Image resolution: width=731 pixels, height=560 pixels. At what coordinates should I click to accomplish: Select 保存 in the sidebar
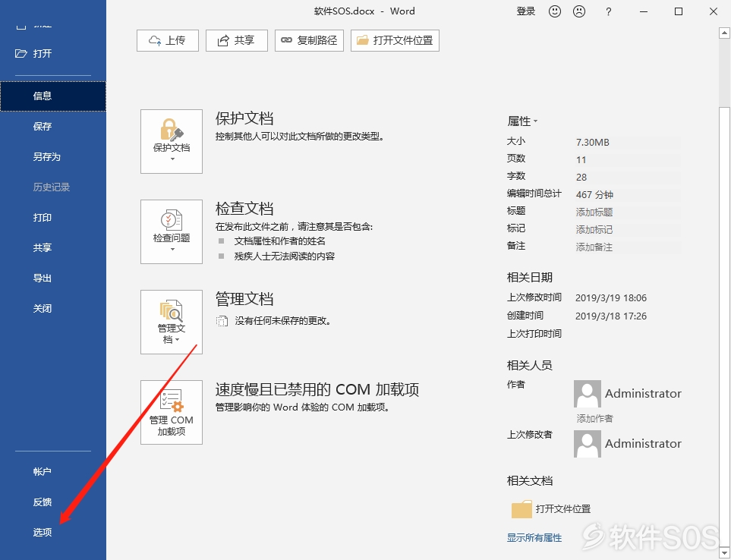pos(53,126)
